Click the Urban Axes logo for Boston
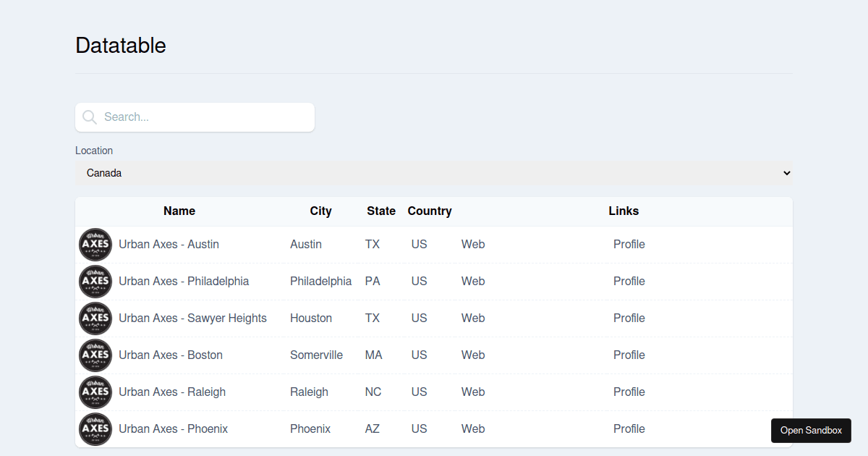 pos(95,355)
